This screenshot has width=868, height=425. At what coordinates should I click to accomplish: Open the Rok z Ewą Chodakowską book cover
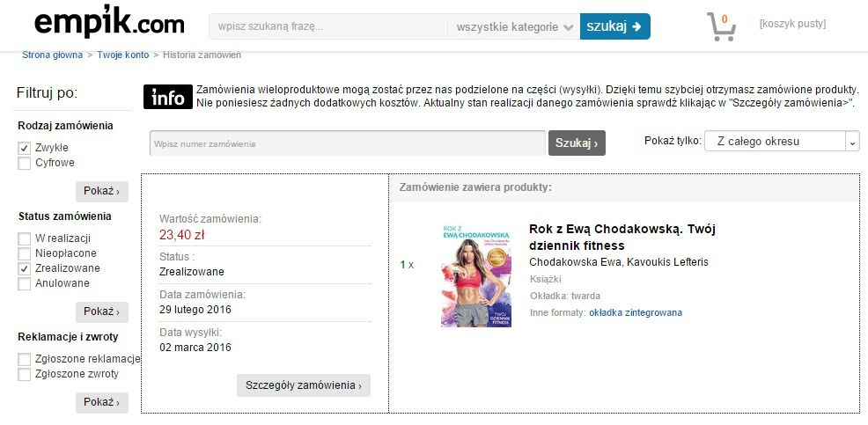tap(476, 275)
